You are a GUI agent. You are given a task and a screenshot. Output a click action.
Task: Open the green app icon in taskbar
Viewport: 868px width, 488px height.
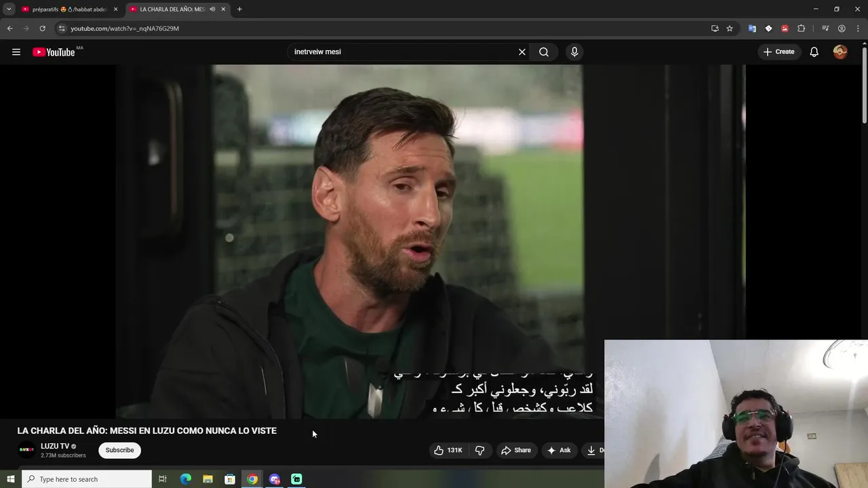296,479
